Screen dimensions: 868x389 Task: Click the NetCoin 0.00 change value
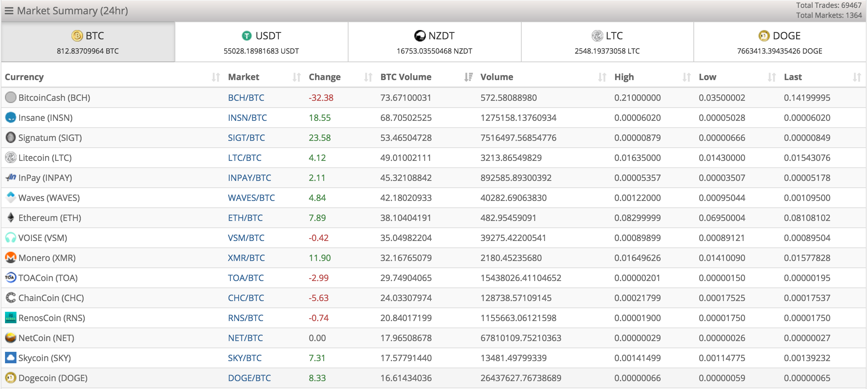[317, 338]
